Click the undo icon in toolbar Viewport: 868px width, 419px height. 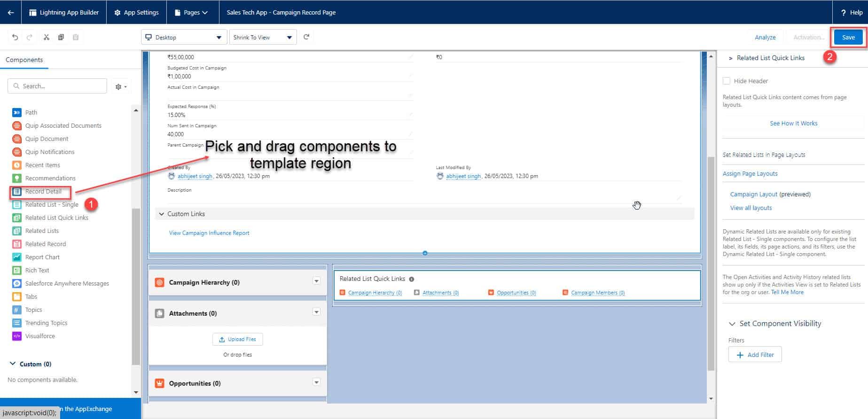pos(15,37)
